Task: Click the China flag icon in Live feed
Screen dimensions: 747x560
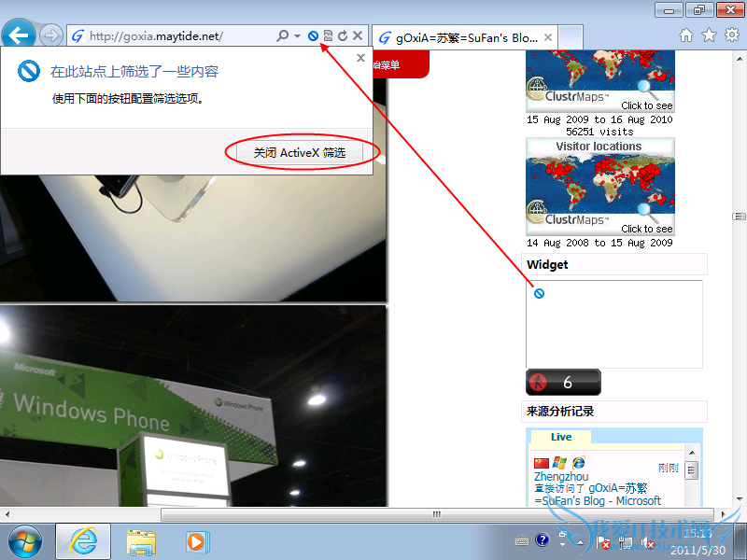Action: coord(542,463)
